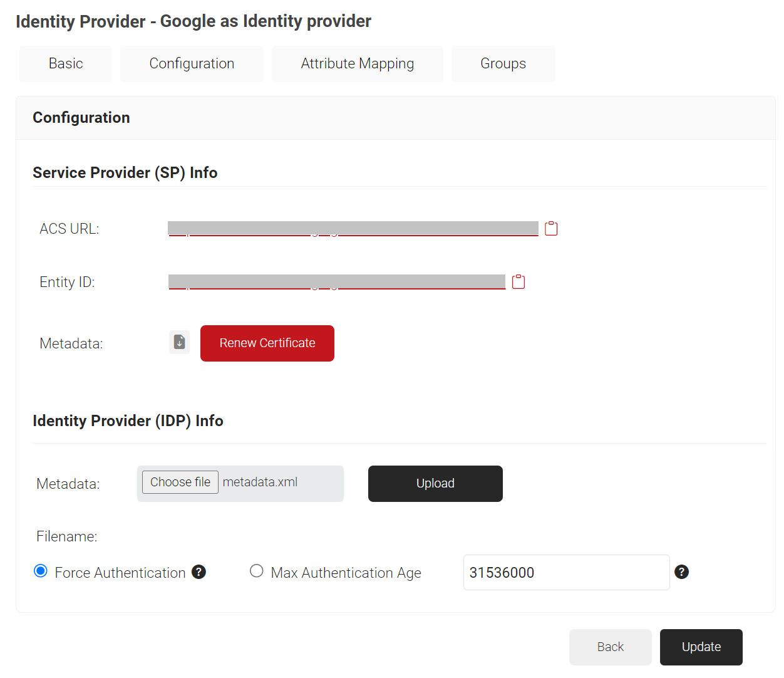Switch to the Configuration tab

pos(192,64)
